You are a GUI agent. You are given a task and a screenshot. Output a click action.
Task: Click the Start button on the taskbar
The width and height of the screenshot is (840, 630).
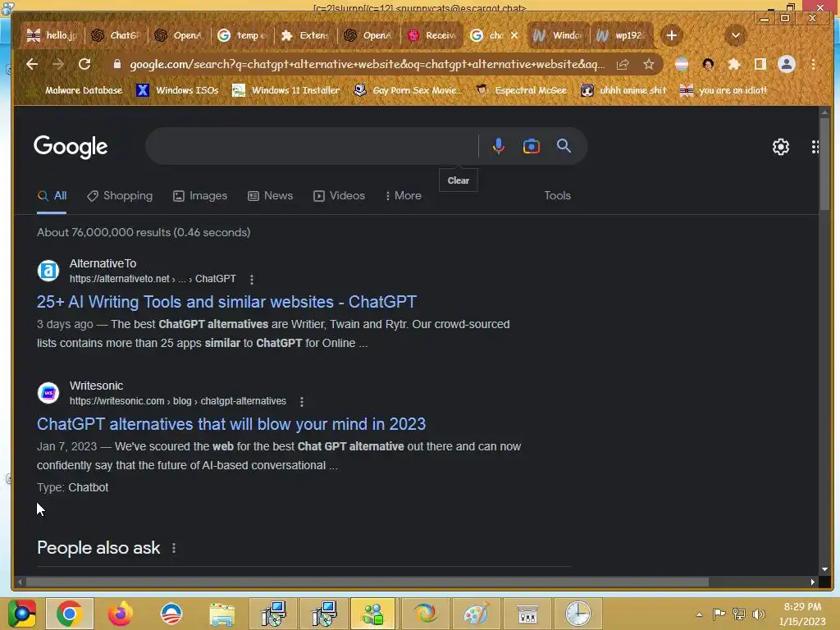(22, 614)
